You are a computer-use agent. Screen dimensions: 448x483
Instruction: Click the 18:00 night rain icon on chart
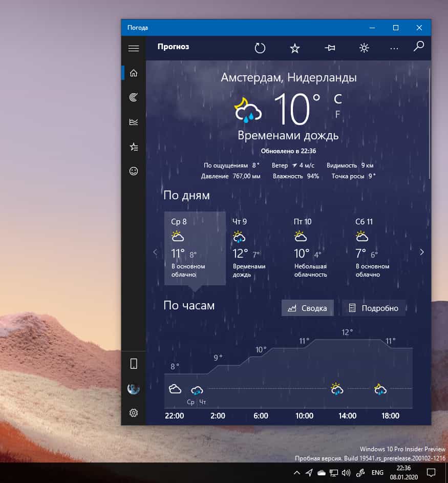pos(380,389)
